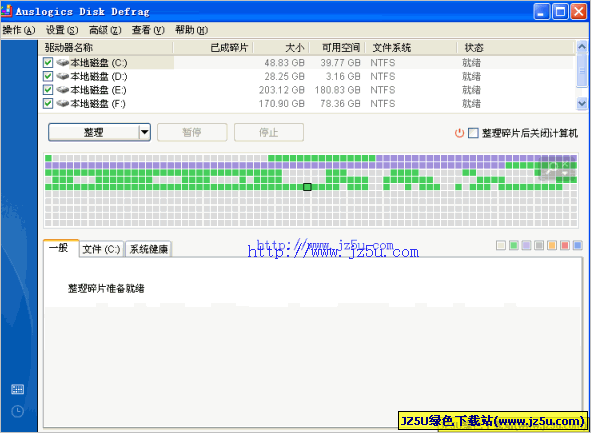
Task: Switch to the 系统健康 tab
Action: [x=149, y=249]
